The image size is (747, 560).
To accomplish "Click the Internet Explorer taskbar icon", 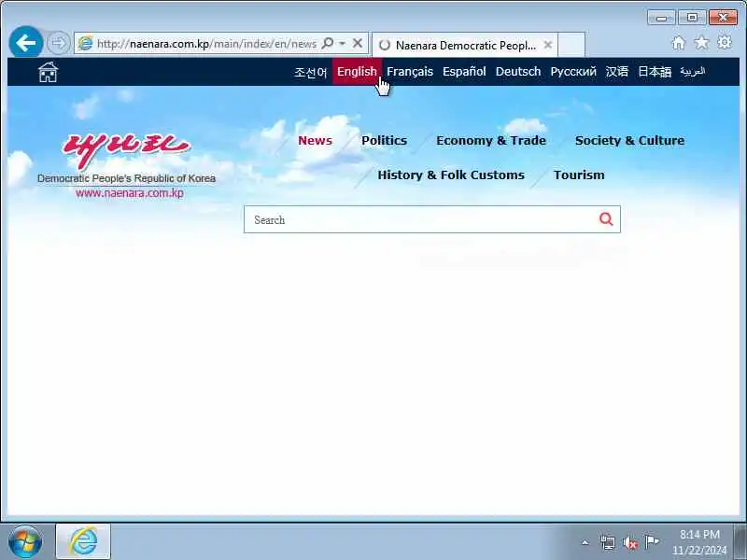I will tap(83, 541).
